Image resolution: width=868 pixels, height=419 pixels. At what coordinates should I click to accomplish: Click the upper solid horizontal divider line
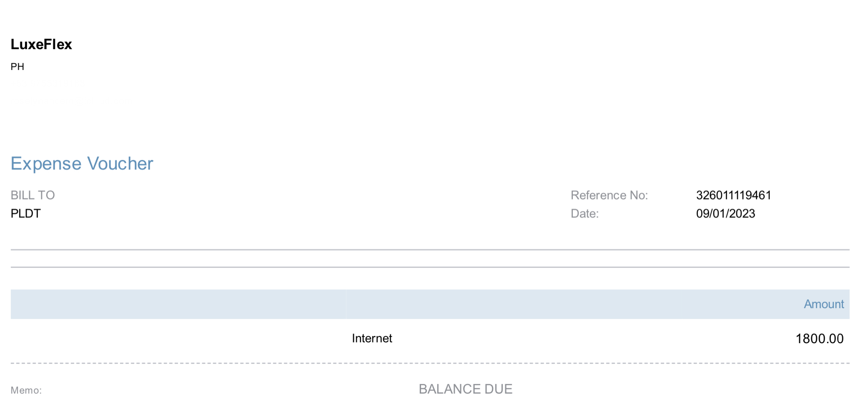430,250
